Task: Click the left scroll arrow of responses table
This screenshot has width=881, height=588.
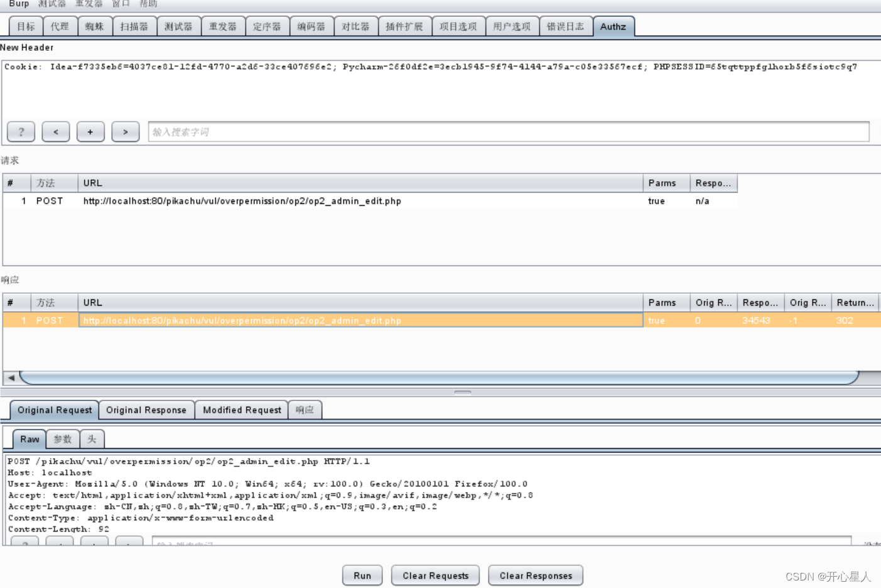Action: tap(11, 378)
